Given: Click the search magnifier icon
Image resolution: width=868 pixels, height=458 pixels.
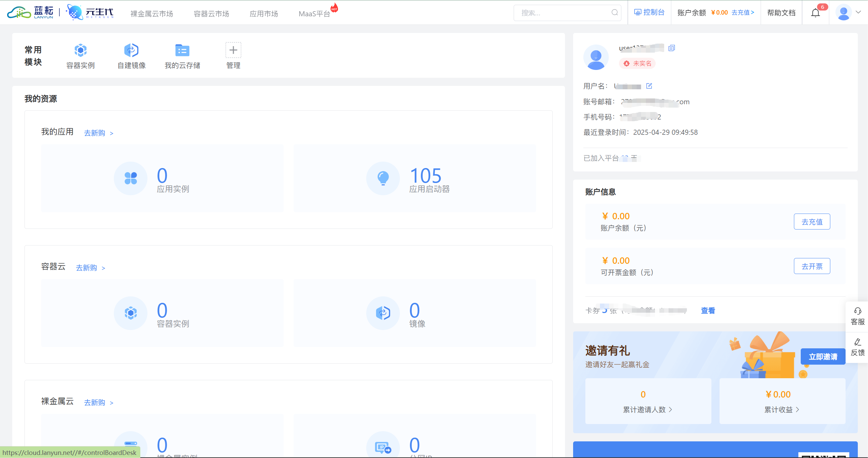Looking at the screenshot, I should tap(615, 13).
